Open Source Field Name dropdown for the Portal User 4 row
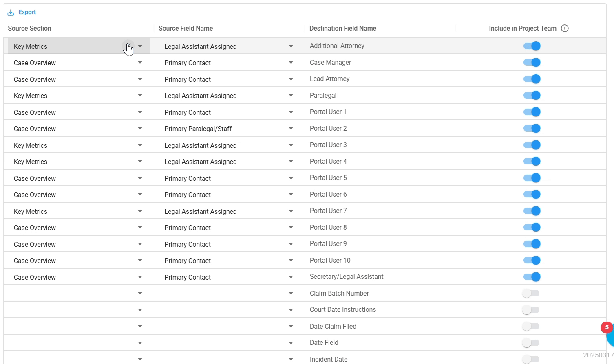 [291, 161]
